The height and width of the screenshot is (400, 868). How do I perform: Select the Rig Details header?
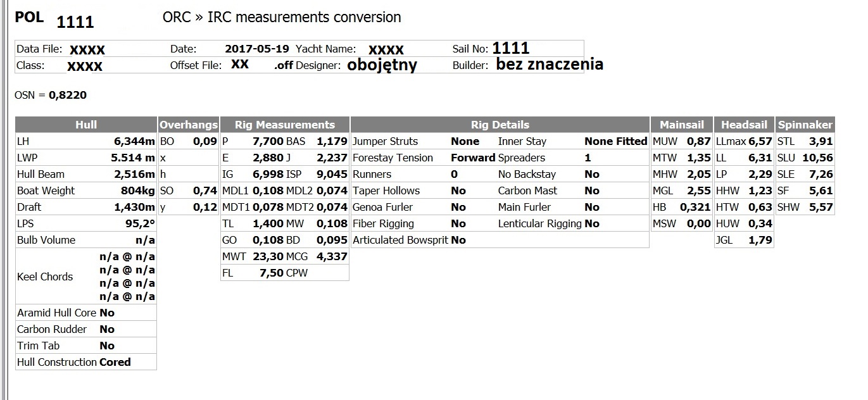click(500, 125)
